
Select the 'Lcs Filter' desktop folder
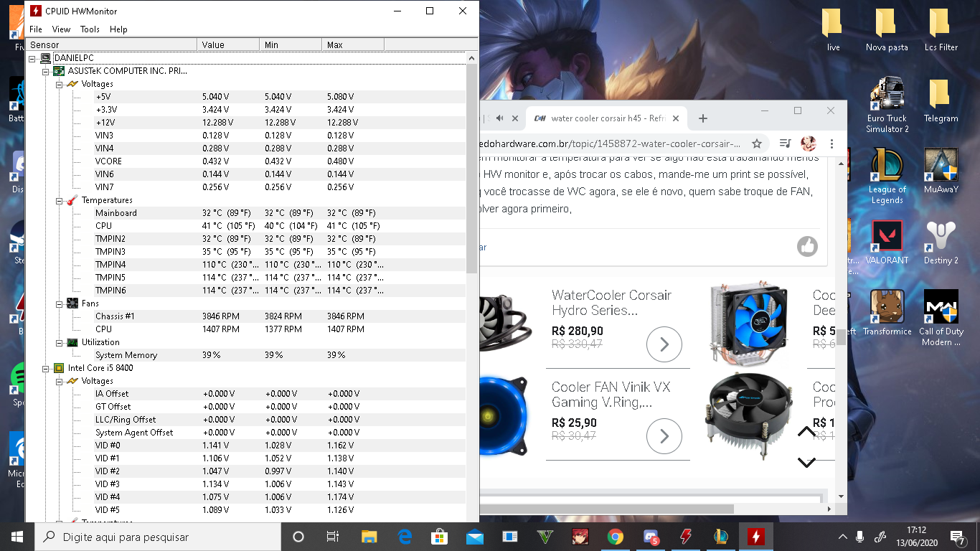tap(941, 30)
